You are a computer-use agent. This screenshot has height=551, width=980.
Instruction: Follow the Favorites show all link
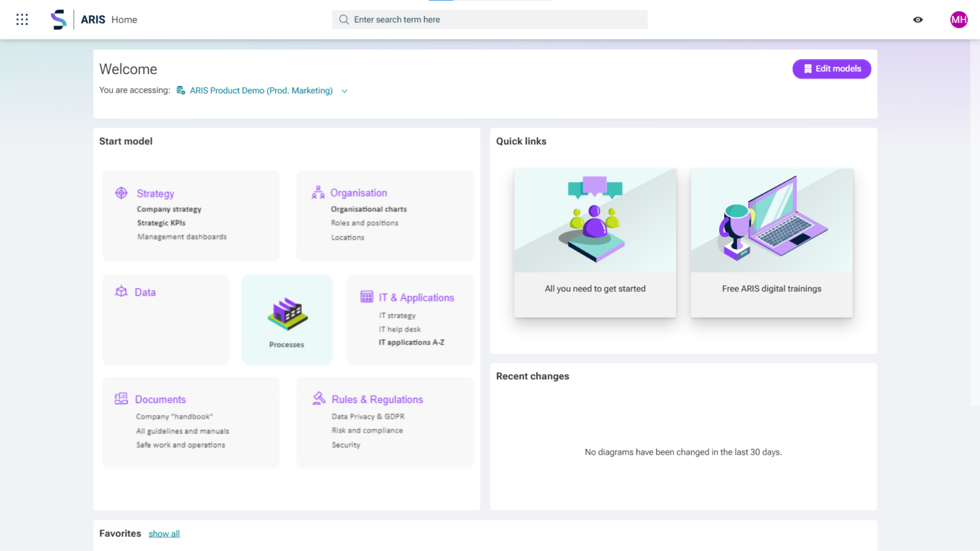[x=164, y=534]
